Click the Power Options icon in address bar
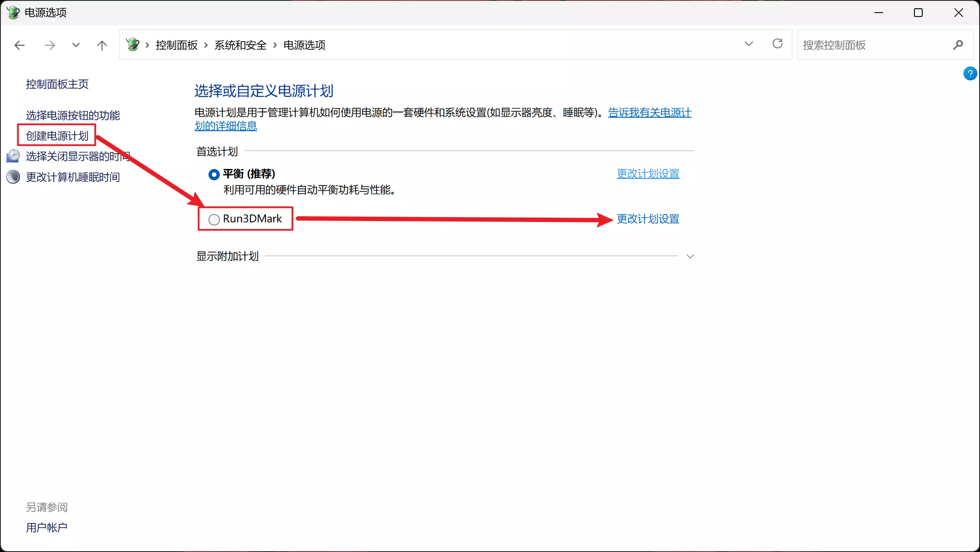Screen dimensions: 980x552 132,44
